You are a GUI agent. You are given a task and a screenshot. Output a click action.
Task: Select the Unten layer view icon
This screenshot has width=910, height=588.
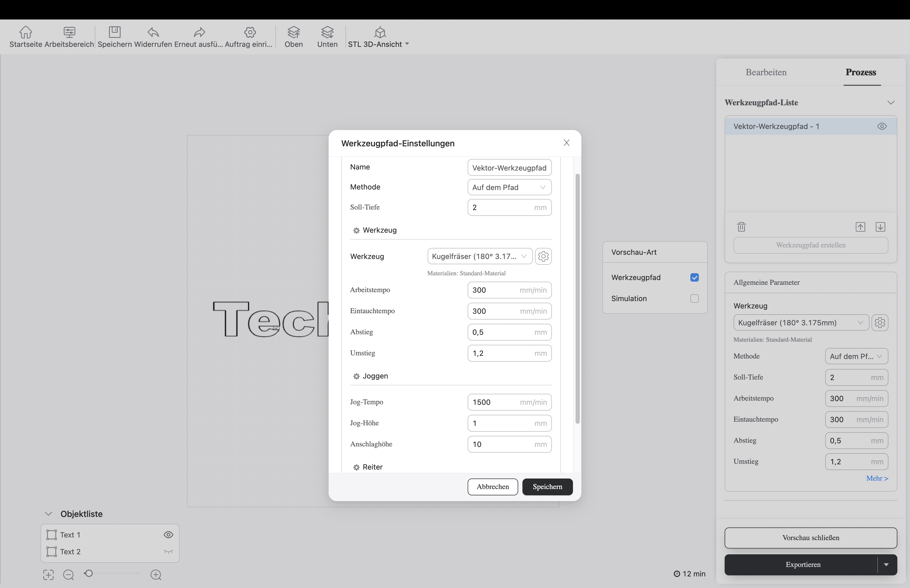click(x=327, y=32)
